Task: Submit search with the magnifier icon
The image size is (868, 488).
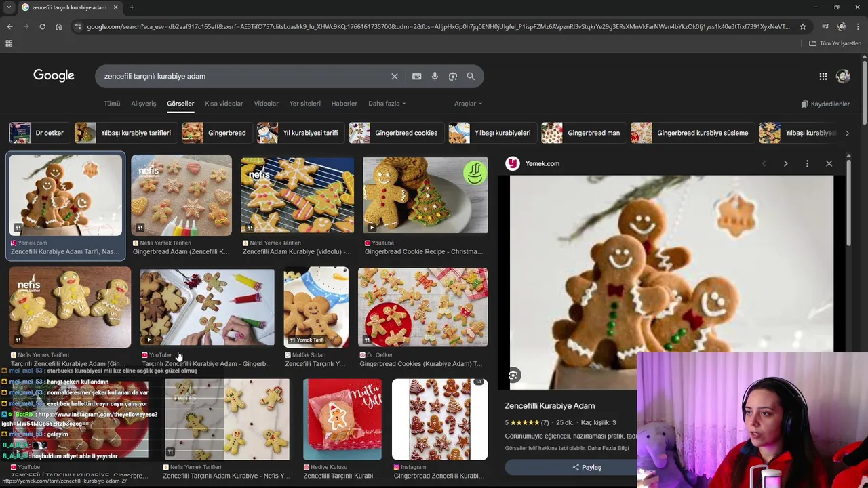Action: coord(471,77)
